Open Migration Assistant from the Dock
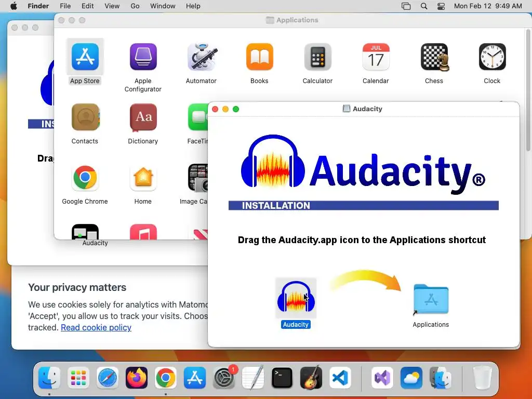The image size is (532, 399). pyautogui.click(x=441, y=378)
